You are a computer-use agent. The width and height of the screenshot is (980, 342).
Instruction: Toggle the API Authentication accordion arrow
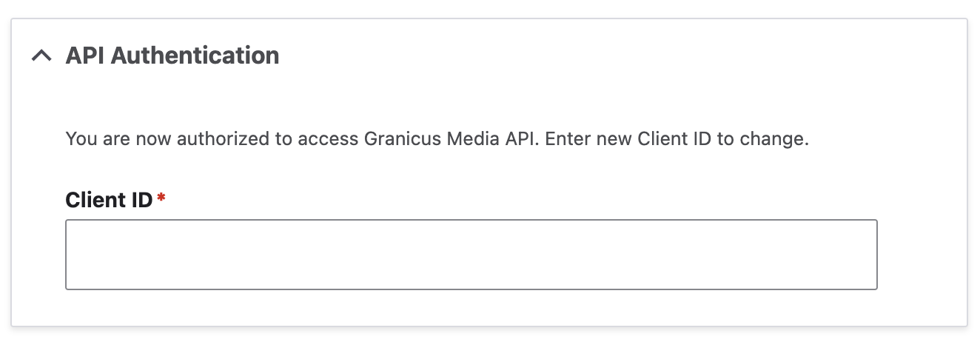pyautogui.click(x=41, y=56)
